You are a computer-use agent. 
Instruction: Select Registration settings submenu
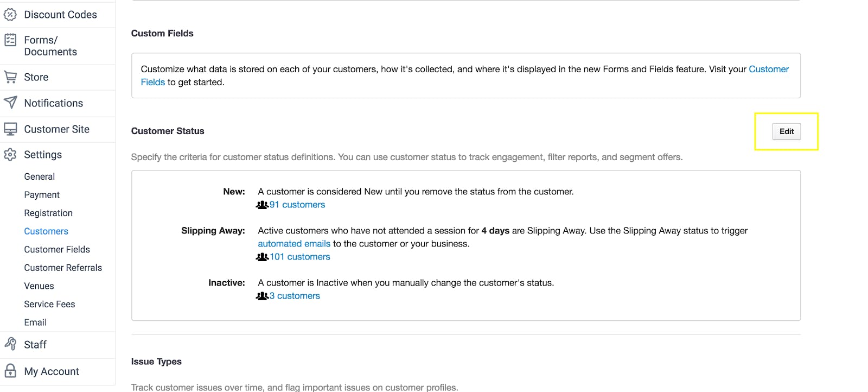point(48,213)
